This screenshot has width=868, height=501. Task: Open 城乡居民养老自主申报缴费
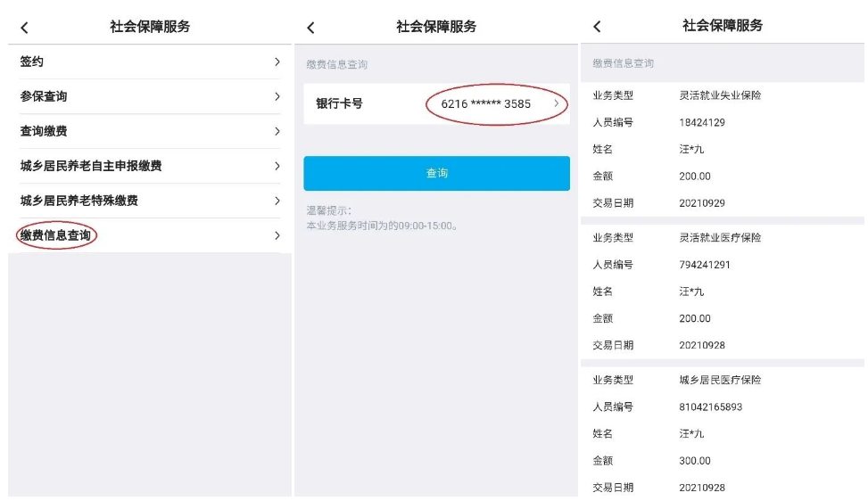pyautogui.click(x=150, y=166)
